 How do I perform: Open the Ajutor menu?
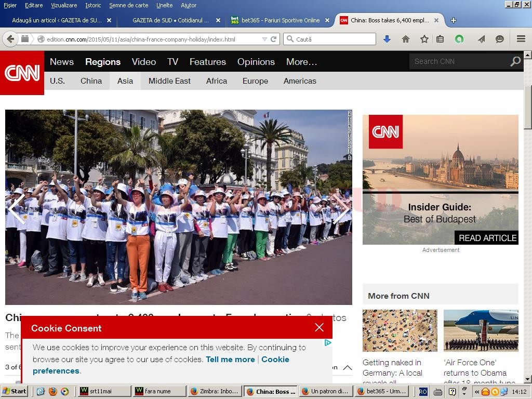[189, 5]
